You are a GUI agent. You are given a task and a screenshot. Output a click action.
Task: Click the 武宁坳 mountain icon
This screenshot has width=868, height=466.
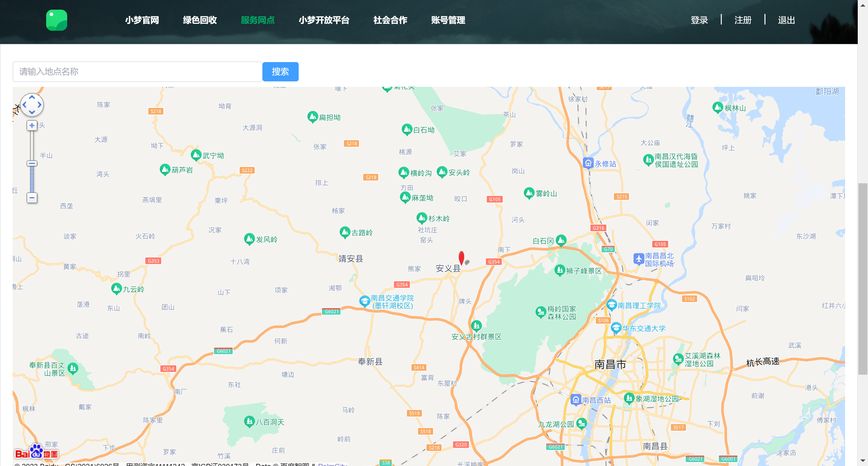click(x=196, y=155)
